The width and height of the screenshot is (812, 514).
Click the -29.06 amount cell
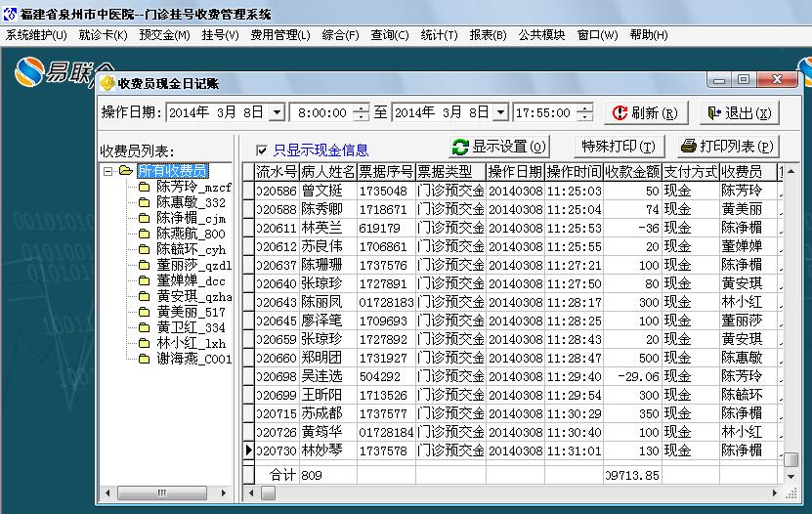[633, 377]
